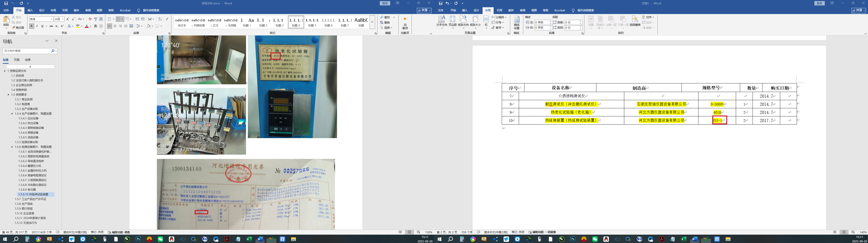This screenshot has height=243, width=868.
Task: Open the A-Z sort tool
Action: tap(160, 19)
